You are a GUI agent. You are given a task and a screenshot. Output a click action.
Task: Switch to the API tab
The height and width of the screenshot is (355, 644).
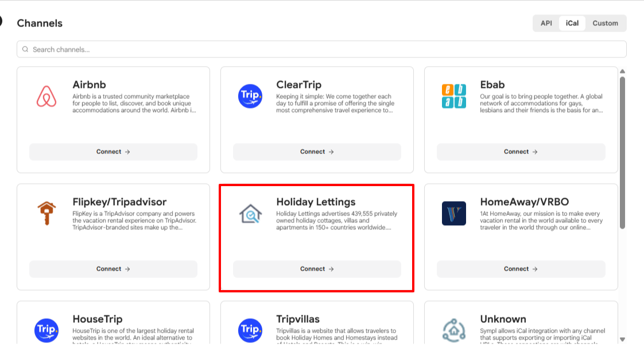point(546,23)
